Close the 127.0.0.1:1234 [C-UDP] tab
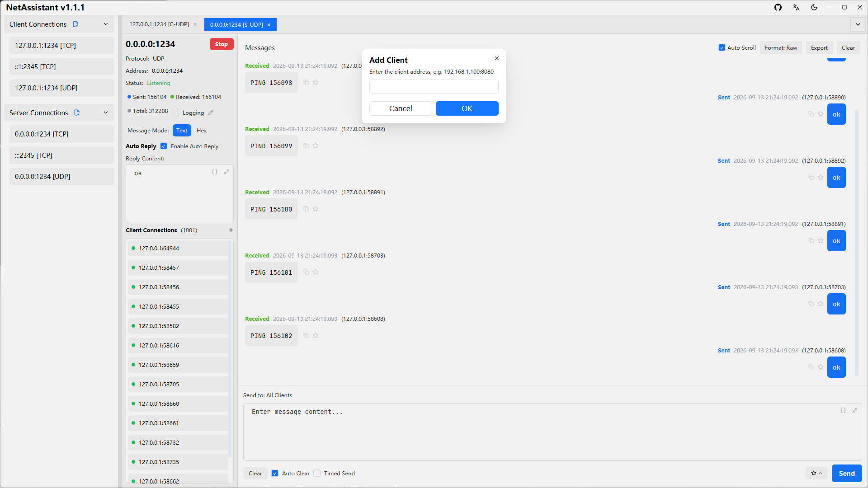 [x=195, y=24]
